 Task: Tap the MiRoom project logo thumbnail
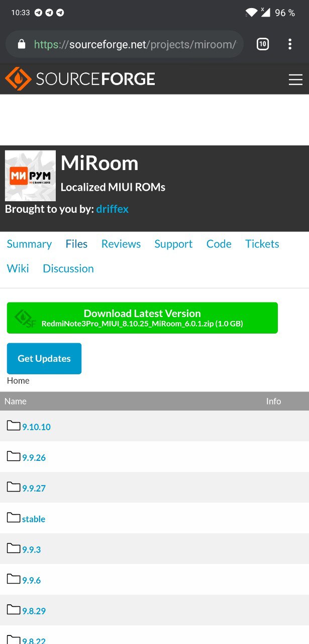point(30,176)
